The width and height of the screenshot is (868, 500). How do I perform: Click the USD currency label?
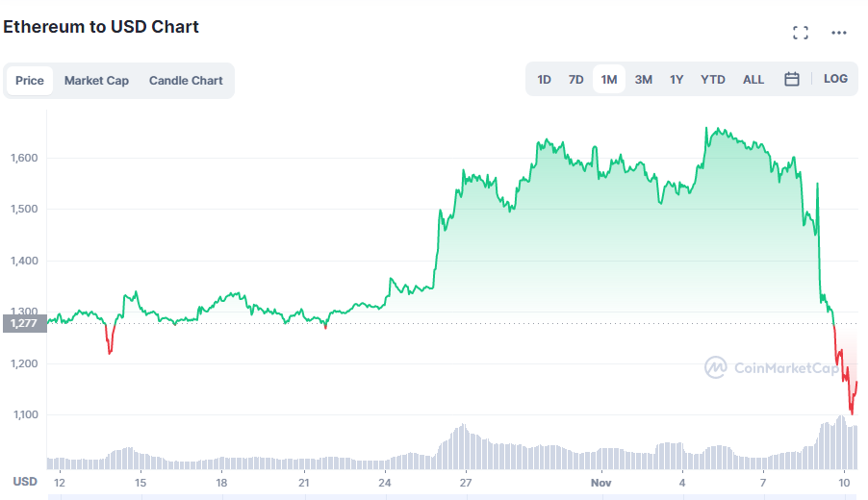(25, 481)
